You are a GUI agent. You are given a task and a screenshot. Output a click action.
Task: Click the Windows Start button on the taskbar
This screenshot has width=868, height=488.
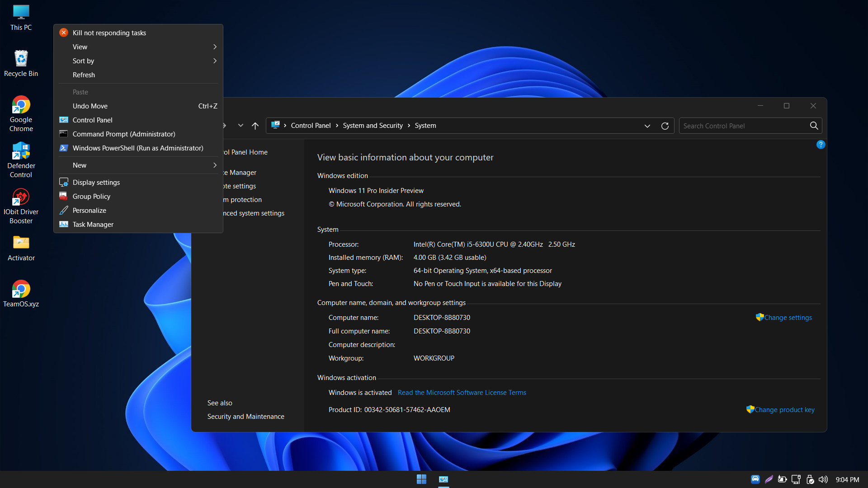click(x=421, y=479)
